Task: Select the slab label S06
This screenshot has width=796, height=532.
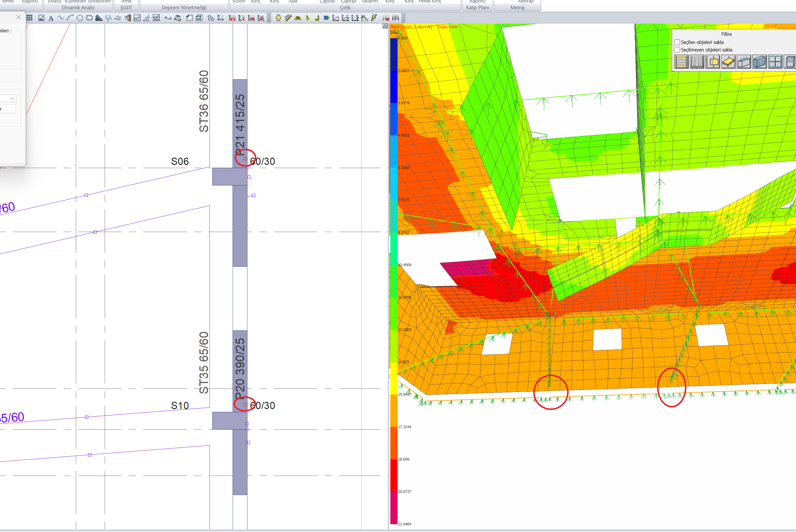Action: (x=180, y=161)
